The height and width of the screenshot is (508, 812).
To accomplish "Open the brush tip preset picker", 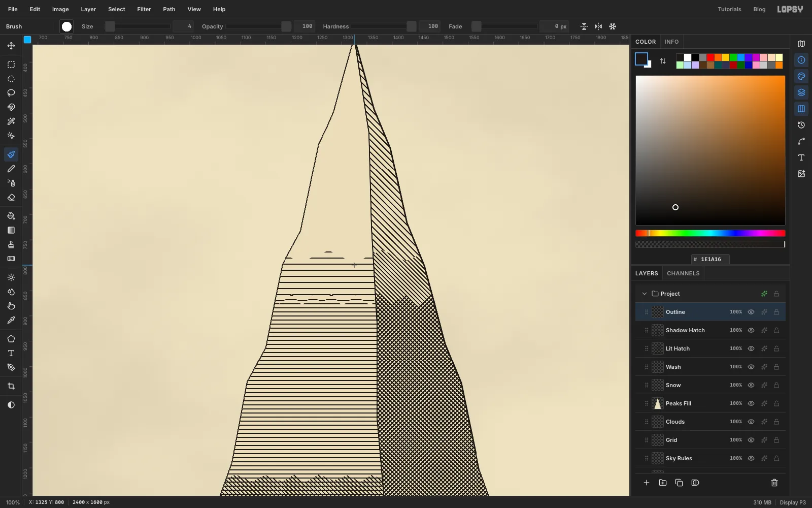I will tap(66, 26).
